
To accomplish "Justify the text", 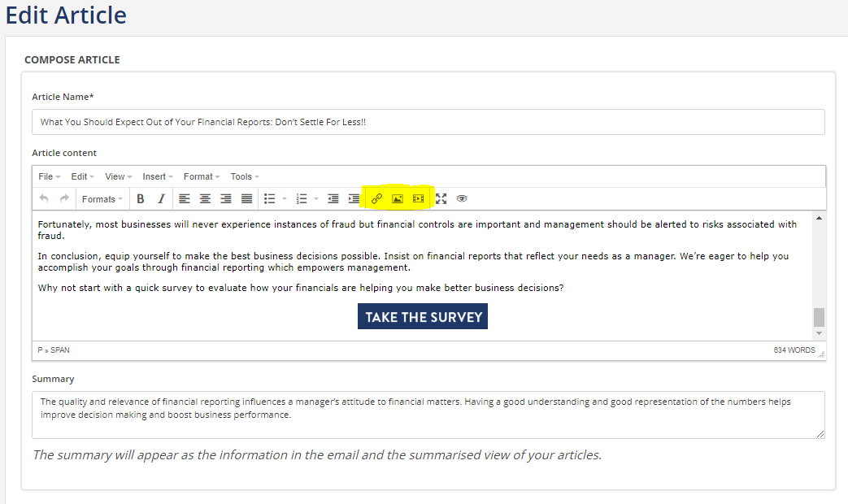I will pyautogui.click(x=246, y=198).
